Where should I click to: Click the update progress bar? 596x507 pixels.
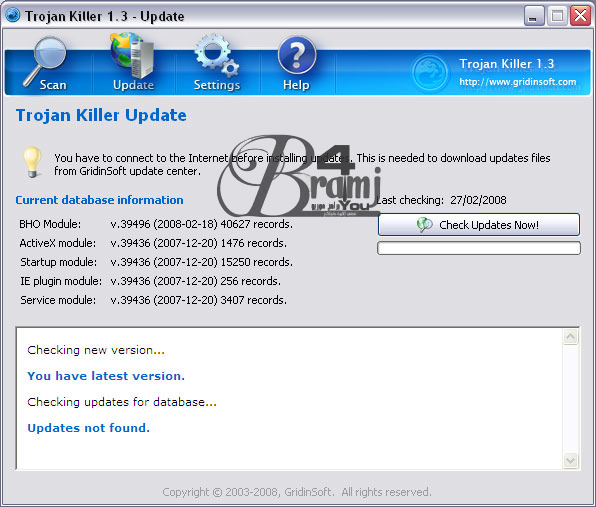[479, 248]
